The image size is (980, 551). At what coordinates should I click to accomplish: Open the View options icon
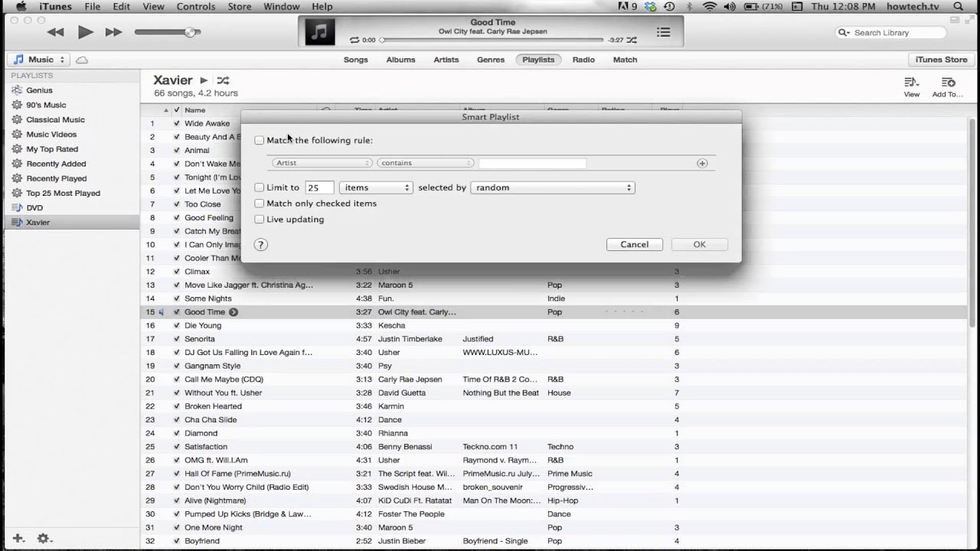(x=911, y=83)
